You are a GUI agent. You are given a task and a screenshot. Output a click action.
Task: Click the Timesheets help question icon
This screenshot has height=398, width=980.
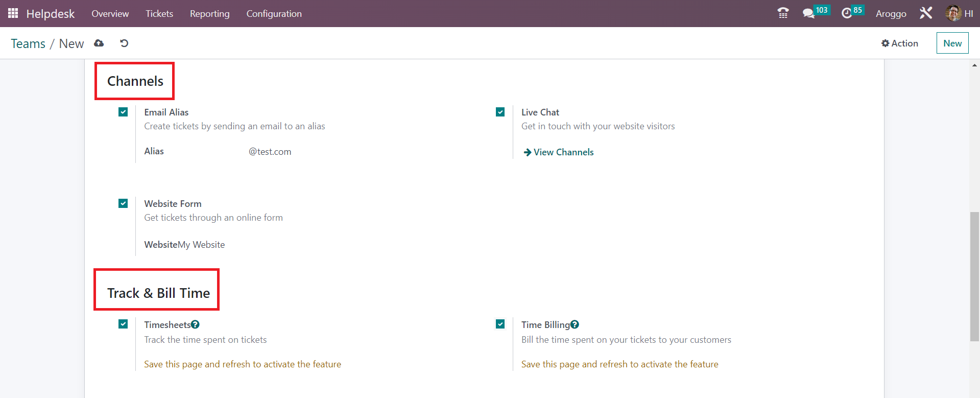click(196, 324)
